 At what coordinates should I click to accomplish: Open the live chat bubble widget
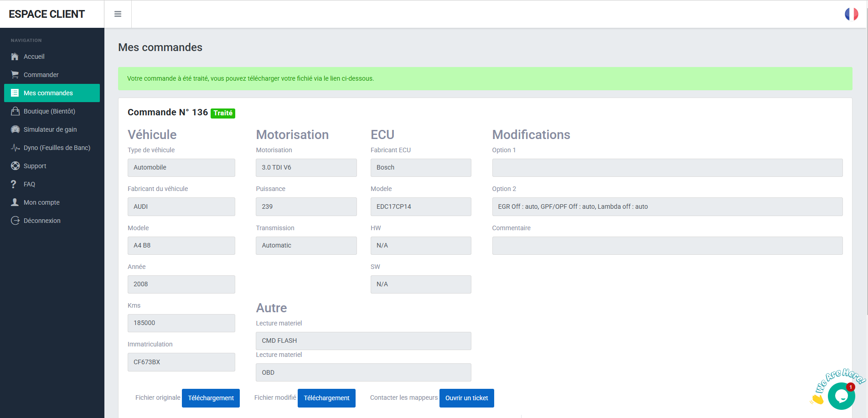(841, 396)
